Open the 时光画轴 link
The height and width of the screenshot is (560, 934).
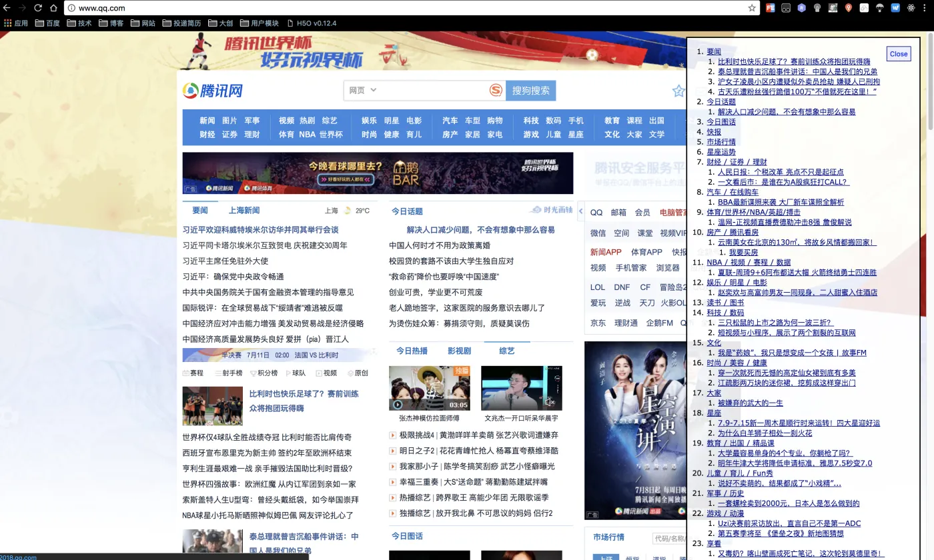coord(551,210)
